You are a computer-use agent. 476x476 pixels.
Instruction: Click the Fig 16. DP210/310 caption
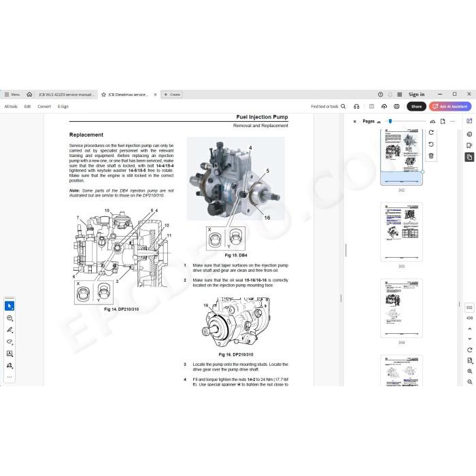click(236, 354)
